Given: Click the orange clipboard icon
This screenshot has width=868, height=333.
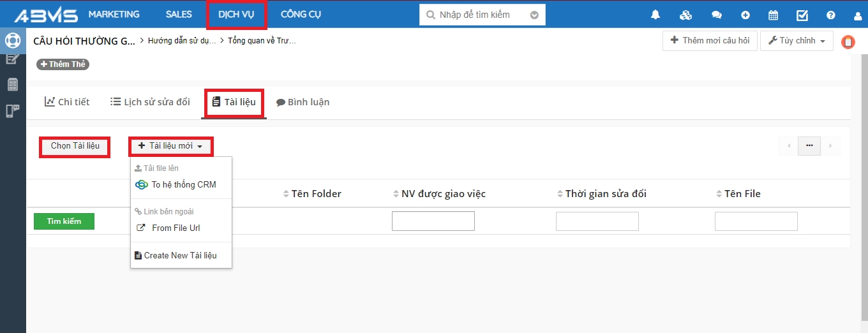Looking at the screenshot, I should coord(848,42).
